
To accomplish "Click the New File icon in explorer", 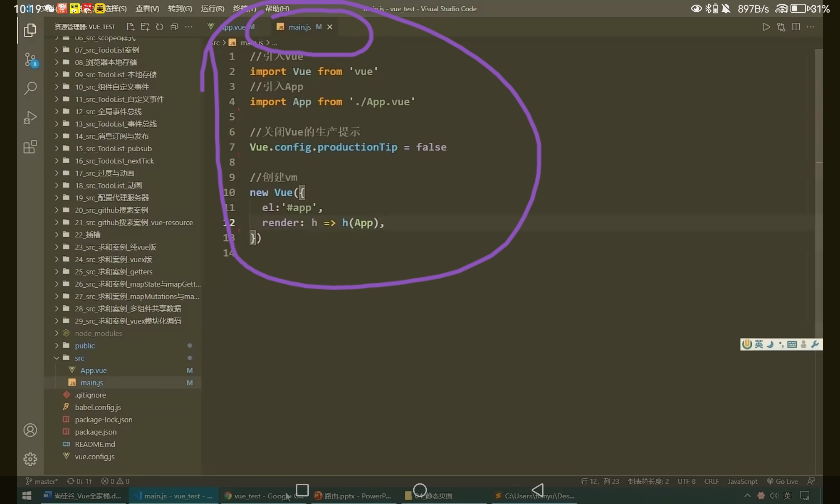I will 131,27.
